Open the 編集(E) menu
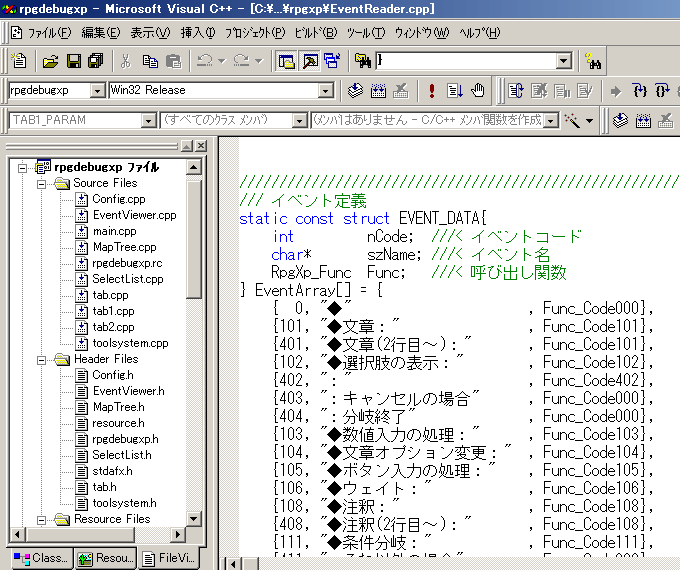Screen dimensions: 680x570 coord(101,33)
